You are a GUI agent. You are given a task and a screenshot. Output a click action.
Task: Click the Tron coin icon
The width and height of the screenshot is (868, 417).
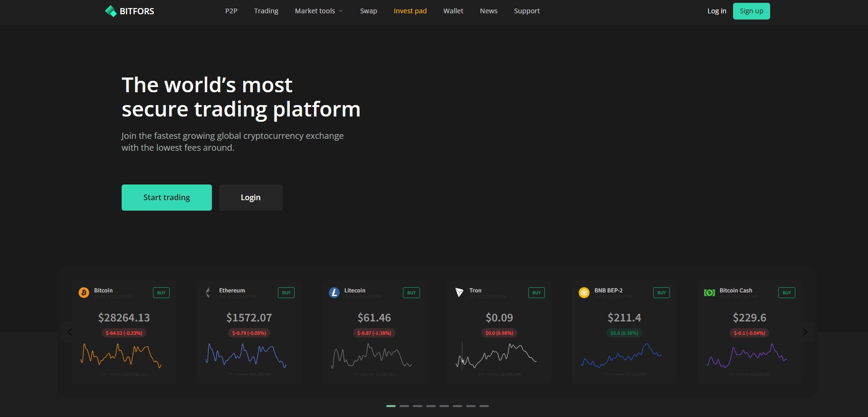[459, 292]
